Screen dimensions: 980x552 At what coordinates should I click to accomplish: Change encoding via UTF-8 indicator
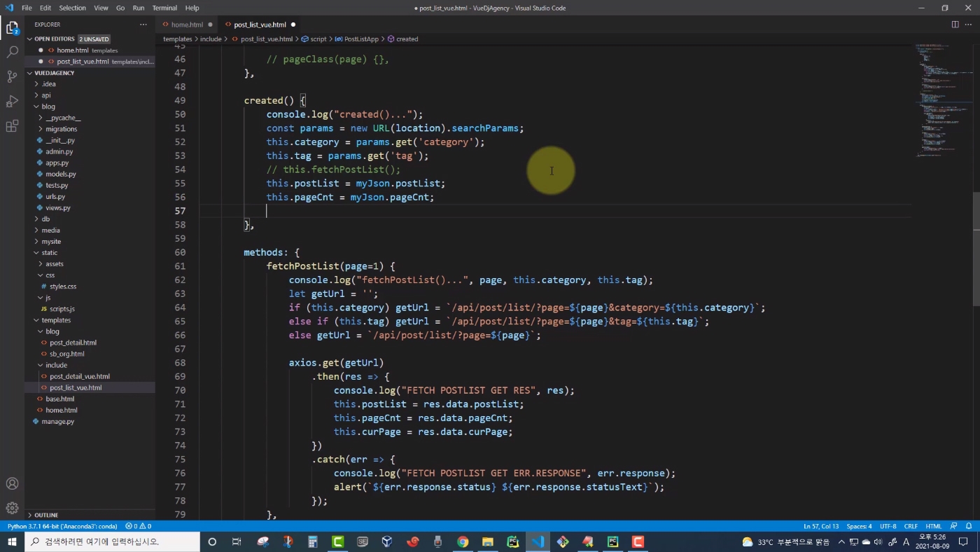(x=888, y=526)
